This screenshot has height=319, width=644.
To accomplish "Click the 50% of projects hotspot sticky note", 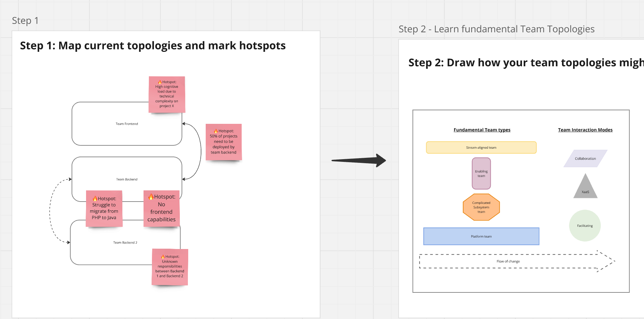I will pos(224,142).
